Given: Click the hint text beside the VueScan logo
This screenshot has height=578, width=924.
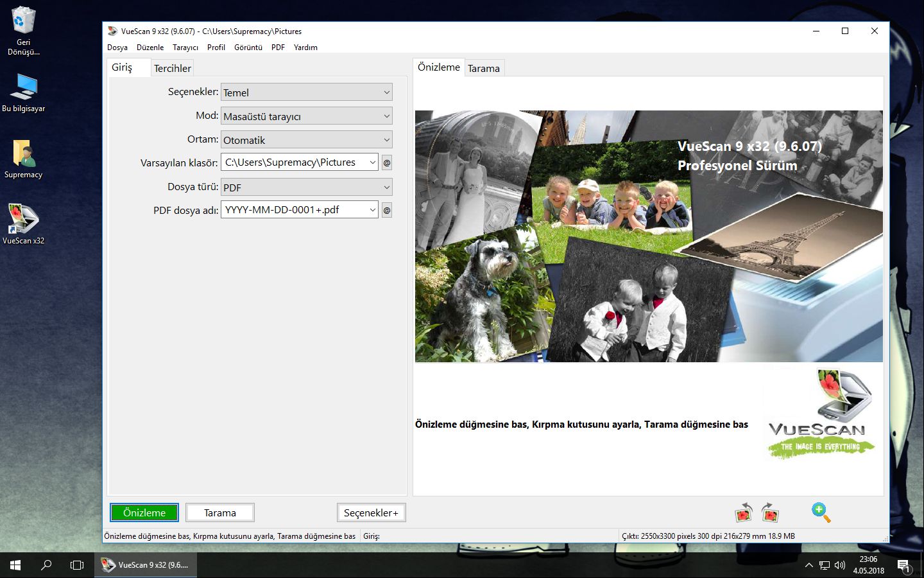Looking at the screenshot, I should [581, 425].
